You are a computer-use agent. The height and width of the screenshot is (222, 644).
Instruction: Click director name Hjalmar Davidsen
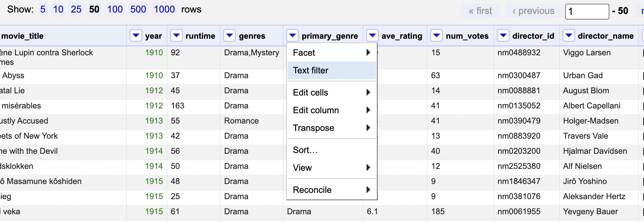(x=595, y=151)
